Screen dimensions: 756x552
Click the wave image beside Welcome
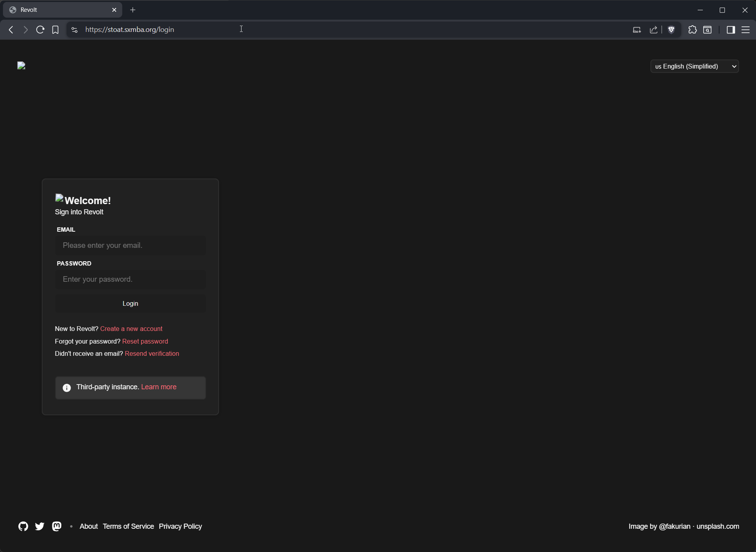pyautogui.click(x=59, y=198)
